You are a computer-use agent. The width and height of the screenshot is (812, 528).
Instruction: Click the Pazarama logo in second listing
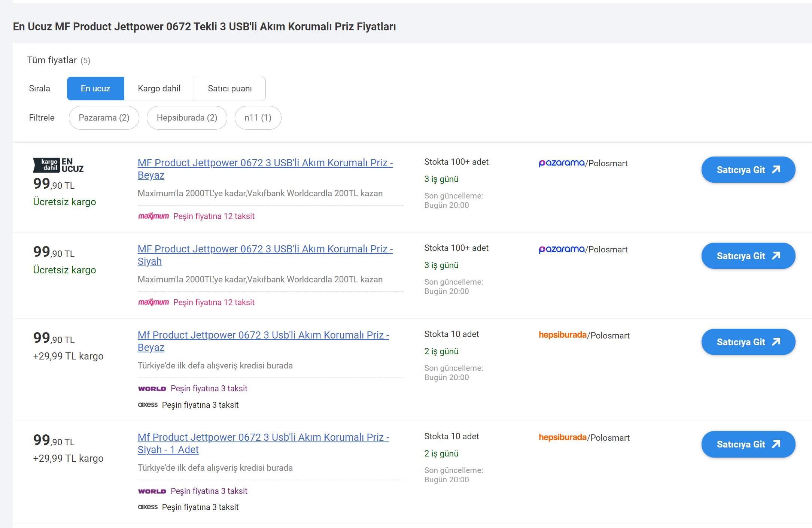[x=561, y=249]
